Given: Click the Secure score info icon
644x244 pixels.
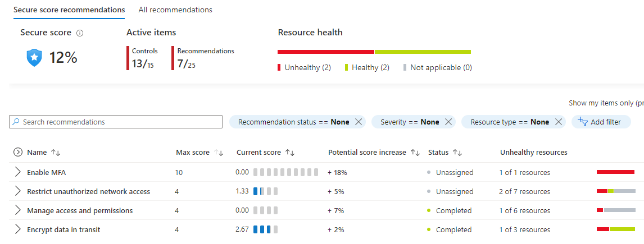Looking at the screenshot, I should [80, 33].
